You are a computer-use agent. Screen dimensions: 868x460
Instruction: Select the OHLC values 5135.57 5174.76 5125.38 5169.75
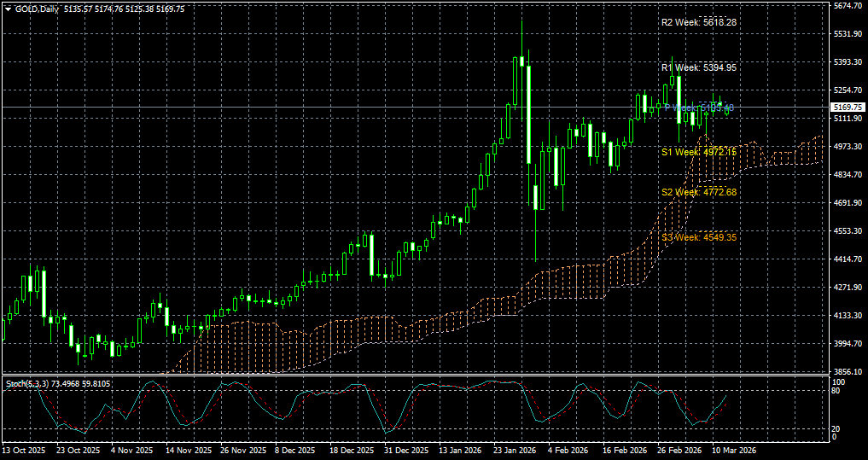point(125,9)
